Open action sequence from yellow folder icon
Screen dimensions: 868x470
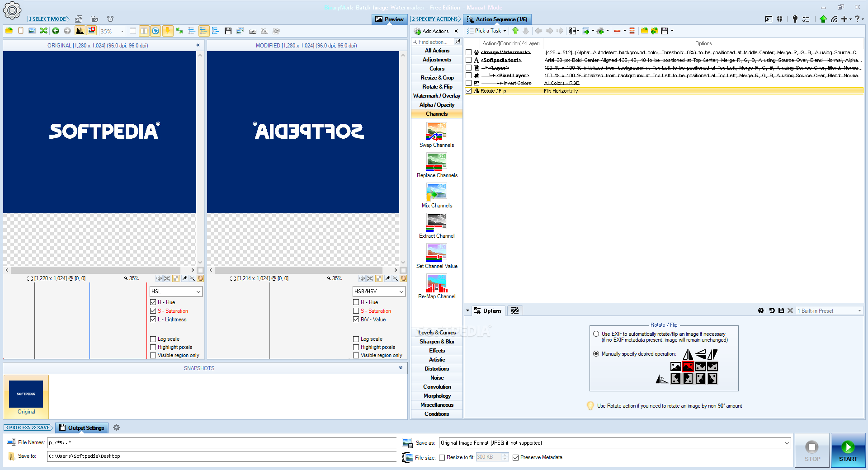coord(645,31)
